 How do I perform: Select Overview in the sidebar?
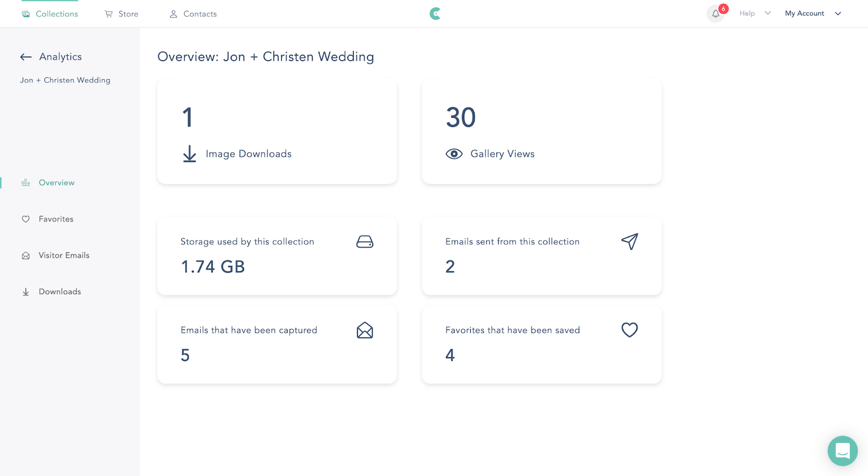(x=56, y=183)
